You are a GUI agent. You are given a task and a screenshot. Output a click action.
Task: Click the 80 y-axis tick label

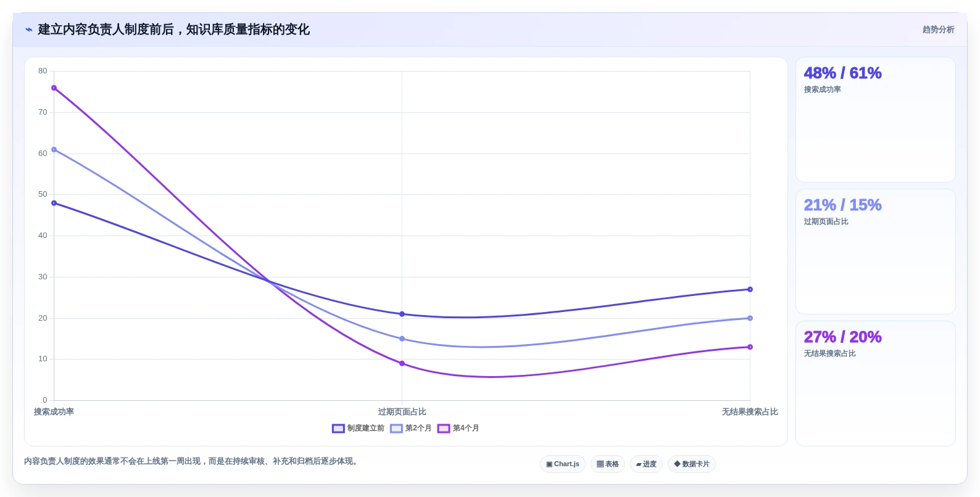[x=43, y=71]
